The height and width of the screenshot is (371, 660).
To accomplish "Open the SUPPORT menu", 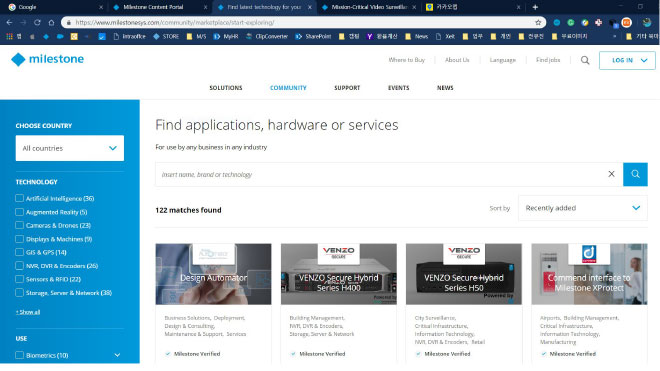I will tap(347, 88).
